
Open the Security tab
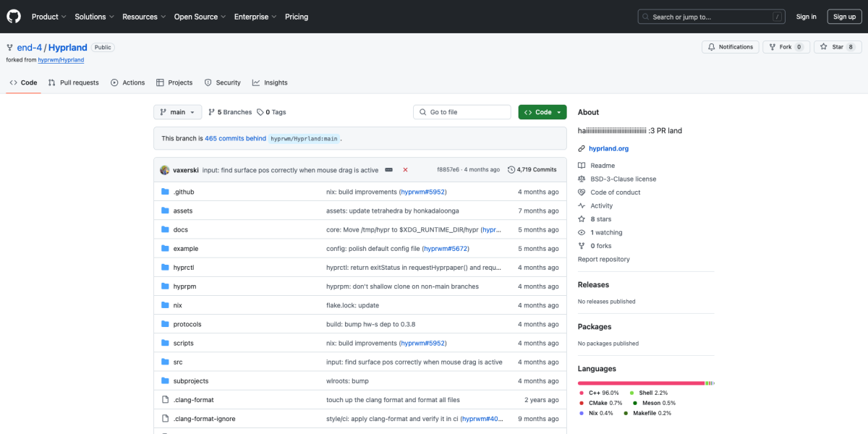tap(222, 82)
